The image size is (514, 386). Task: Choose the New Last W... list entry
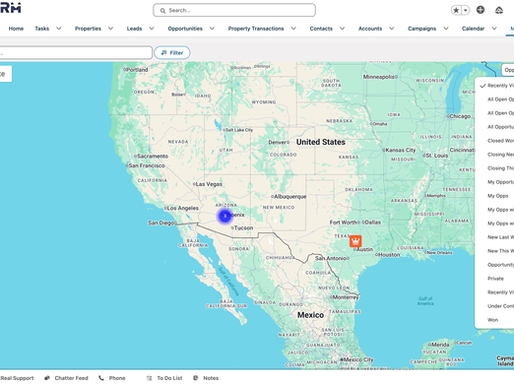pyautogui.click(x=495, y=237)
